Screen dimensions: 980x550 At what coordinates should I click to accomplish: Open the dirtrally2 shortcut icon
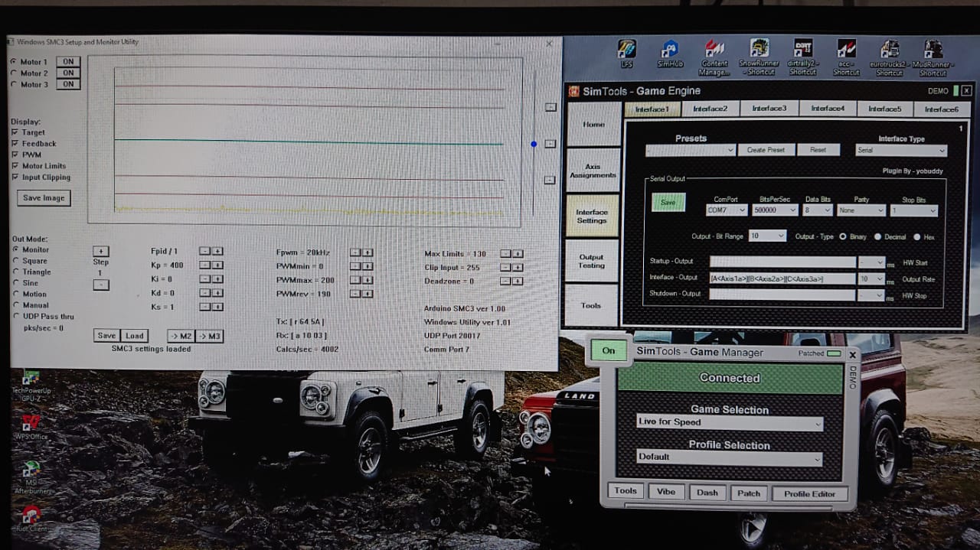(x=802, y=57)
